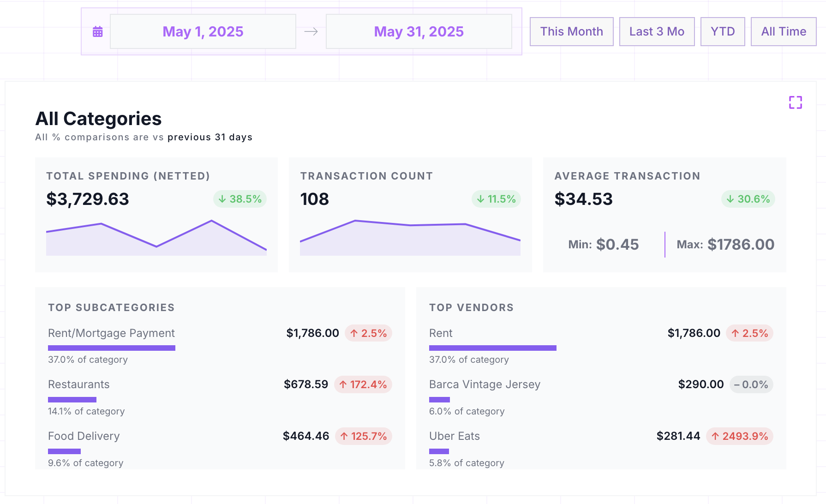
Task: Switch to the All Time range
Action: 784,31
